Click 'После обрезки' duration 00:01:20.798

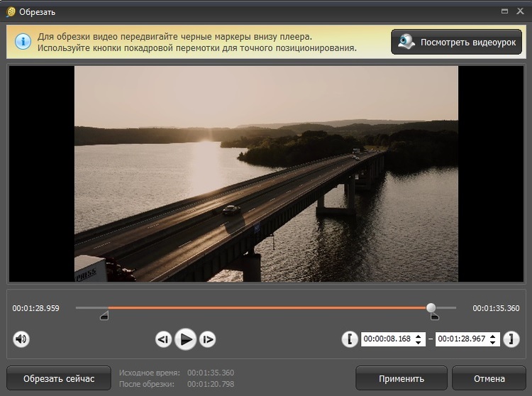(x=211, y=384)
